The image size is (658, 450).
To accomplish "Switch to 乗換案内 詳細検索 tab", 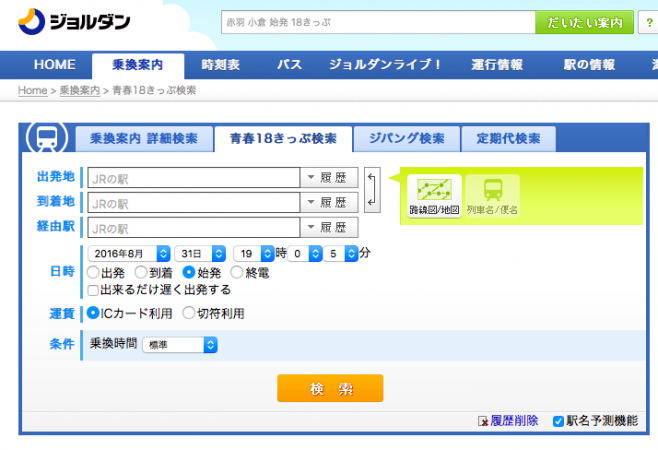I will tap(144, 139).
